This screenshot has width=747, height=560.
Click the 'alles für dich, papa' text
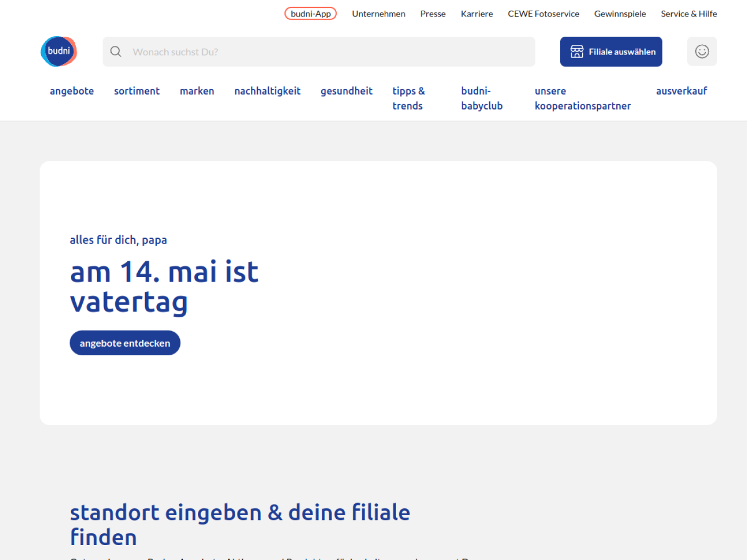click(x=118, y=240)
